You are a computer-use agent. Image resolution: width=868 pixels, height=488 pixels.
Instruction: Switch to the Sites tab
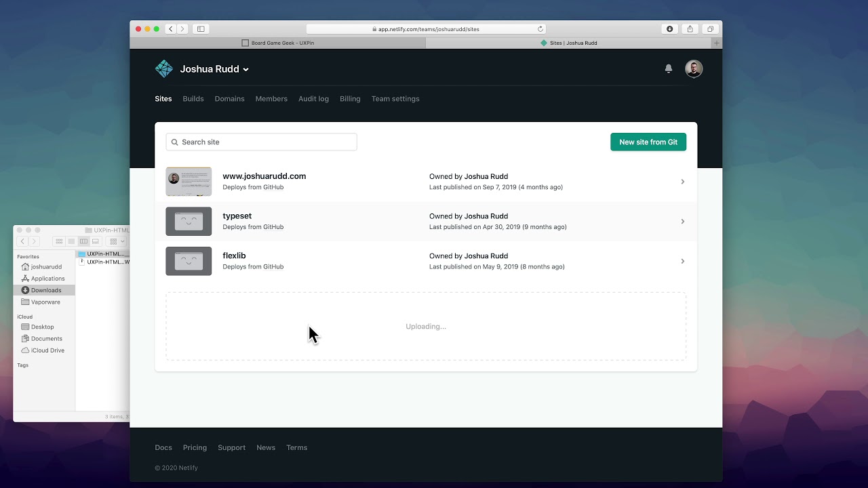[x=163, y=99]
